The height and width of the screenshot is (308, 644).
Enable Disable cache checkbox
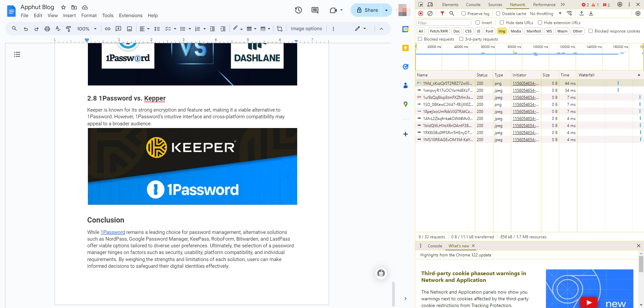pos(498,13)
